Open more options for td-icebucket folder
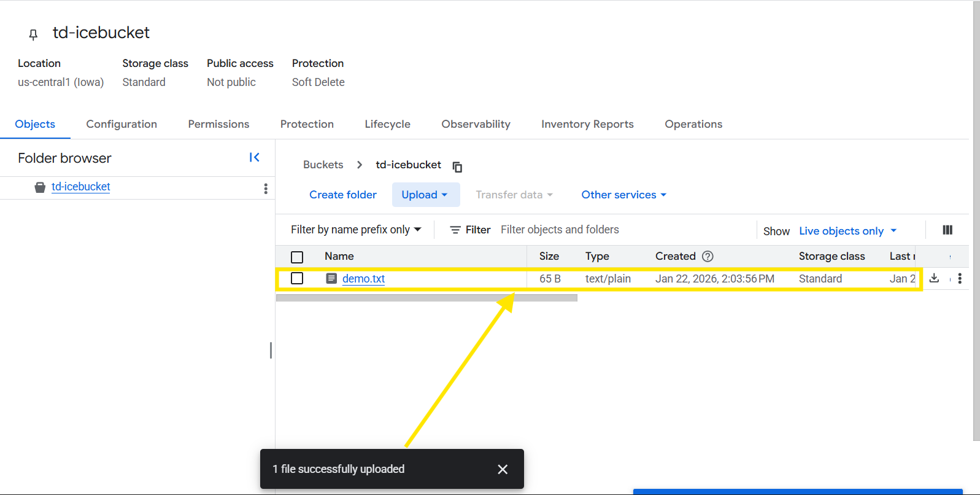Screen dimensions: 980x495 coord(266,189)
